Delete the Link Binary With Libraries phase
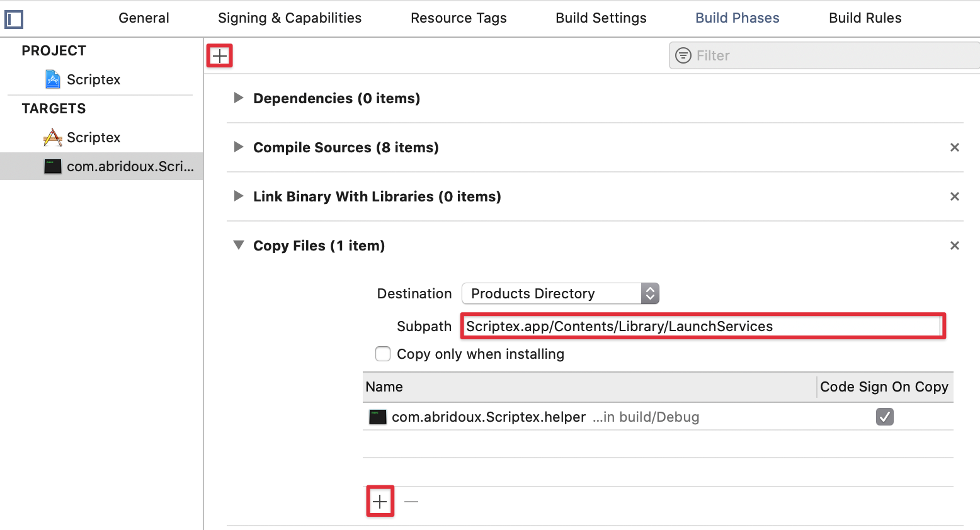This screenshot has height=530, width=980. (954, 196)
